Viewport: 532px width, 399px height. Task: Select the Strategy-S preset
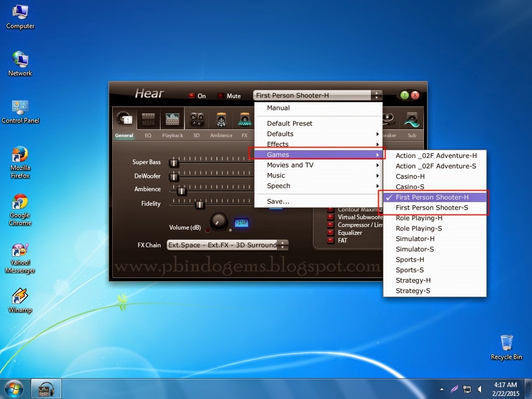435,291
